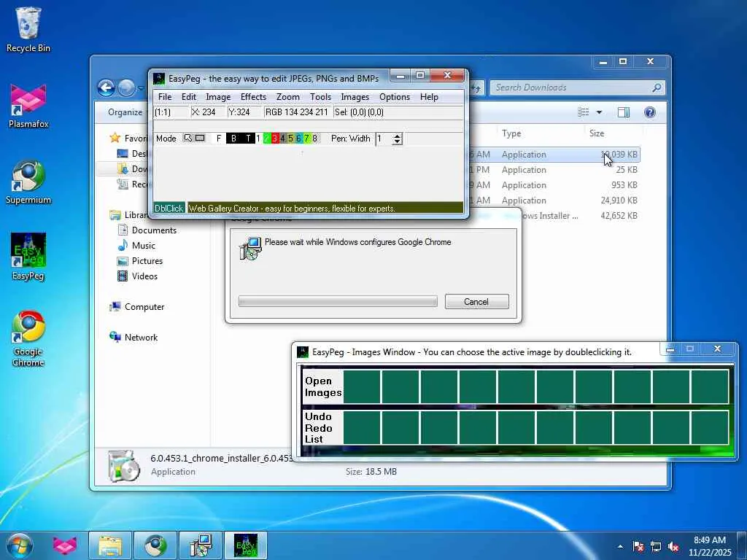Open the Effects menu in EasyPeg

253,97
